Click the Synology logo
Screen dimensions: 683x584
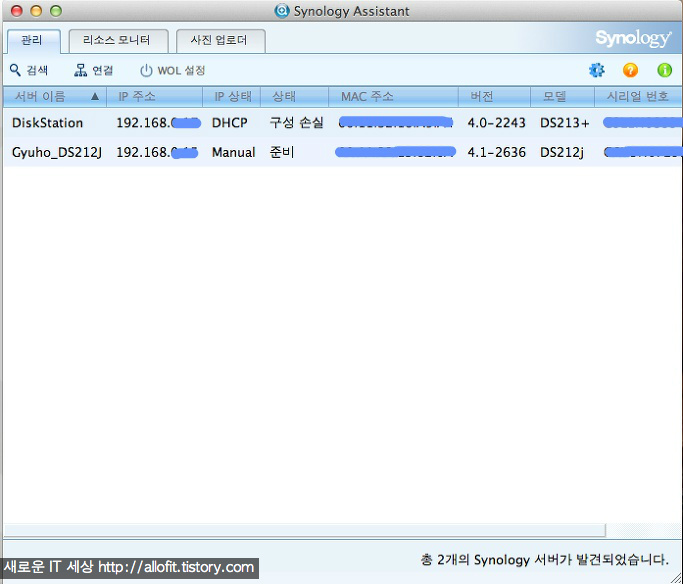click(x=633, y=39)
